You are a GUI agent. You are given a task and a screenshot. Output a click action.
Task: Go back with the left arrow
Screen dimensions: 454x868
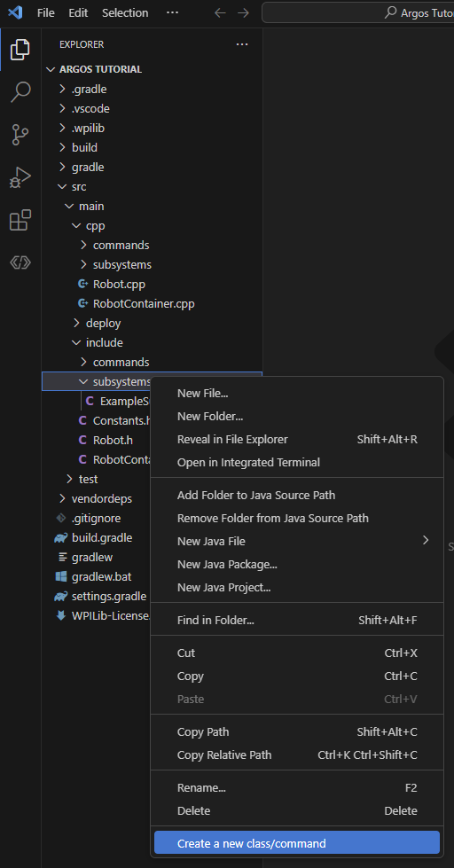point(221,12)
